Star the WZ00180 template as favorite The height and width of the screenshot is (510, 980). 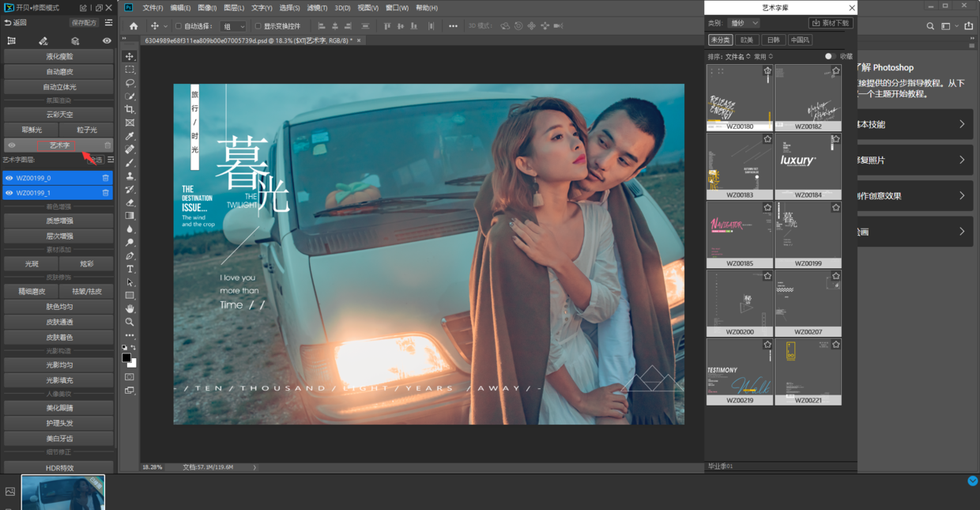pyautogui.click(x=767, y=71)
